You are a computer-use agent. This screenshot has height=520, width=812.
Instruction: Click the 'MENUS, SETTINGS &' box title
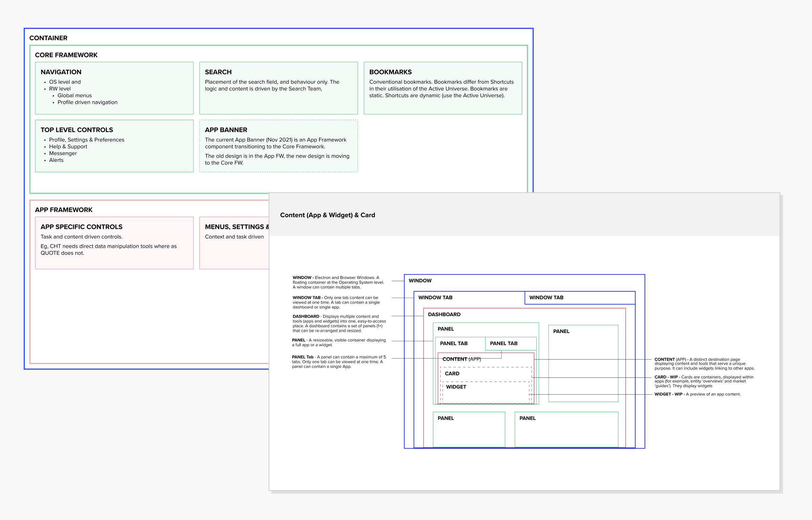(236, 227)
